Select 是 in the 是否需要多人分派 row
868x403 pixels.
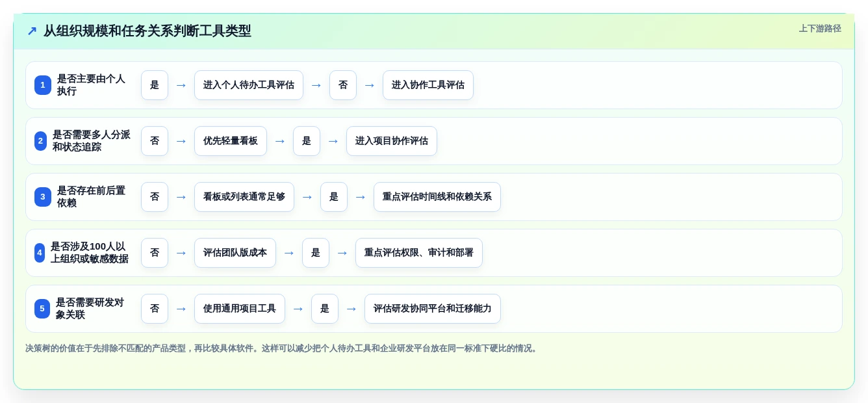[x=307, y=141]
